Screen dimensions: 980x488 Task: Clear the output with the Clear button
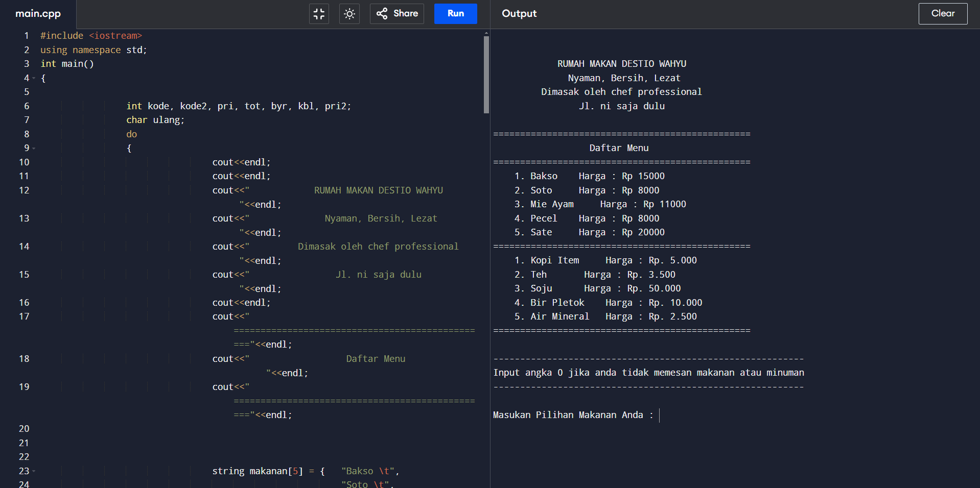(943, 14)
